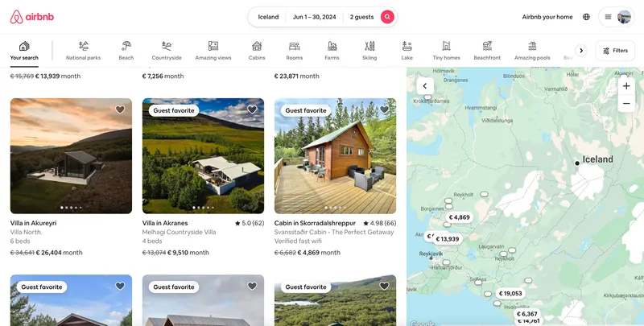Zoom in on the map
Screen dimensions: 644x326
626,85
